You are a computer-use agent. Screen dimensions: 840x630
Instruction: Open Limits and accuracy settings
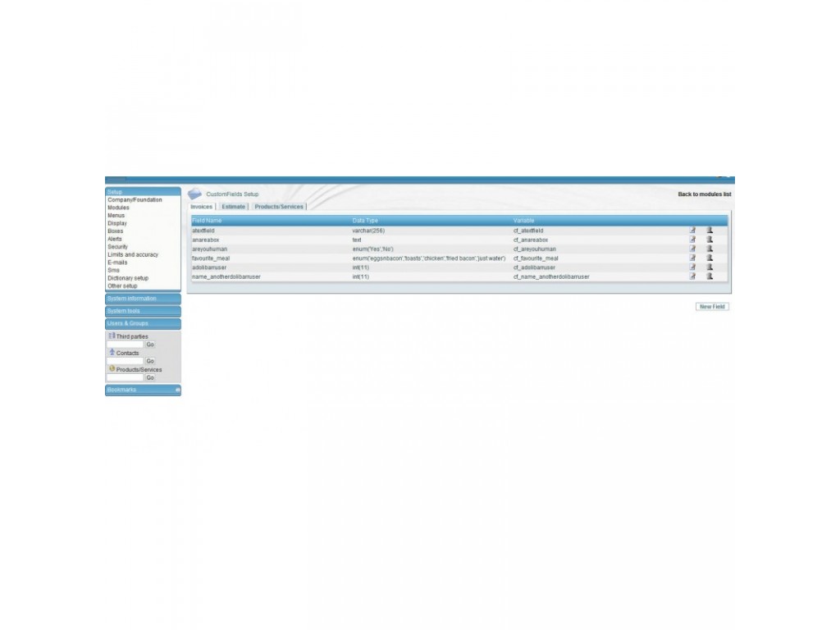pos(133,254)
